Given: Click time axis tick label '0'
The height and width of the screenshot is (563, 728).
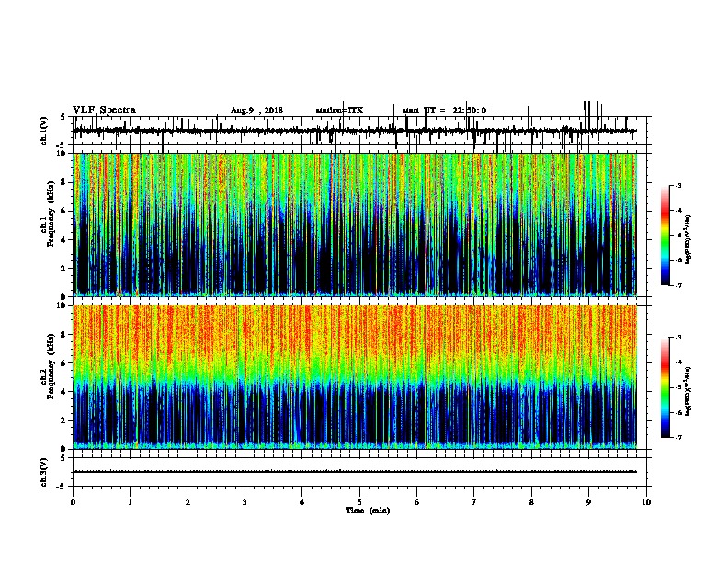Looking at the screenshot, I should point(73,502).
